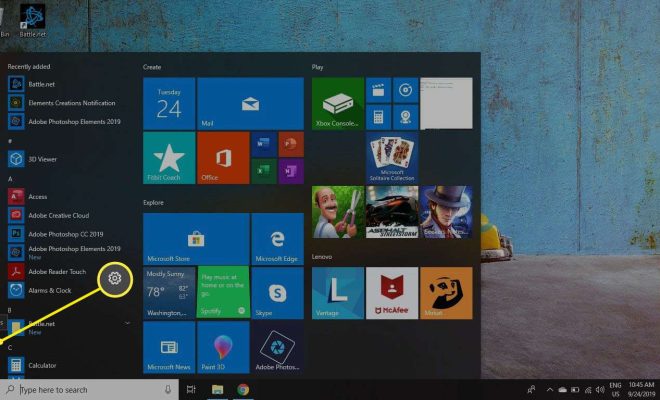This screenshot has height=400, width=660.
Task: Open OneDrive cloud icon in system tray
Action: point(563,390)
